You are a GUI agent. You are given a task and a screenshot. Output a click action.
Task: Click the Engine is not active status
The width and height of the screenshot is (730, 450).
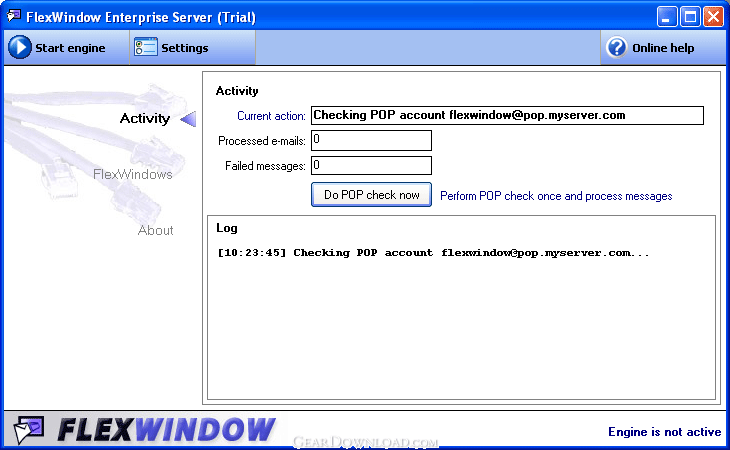(x=664, y=432)
